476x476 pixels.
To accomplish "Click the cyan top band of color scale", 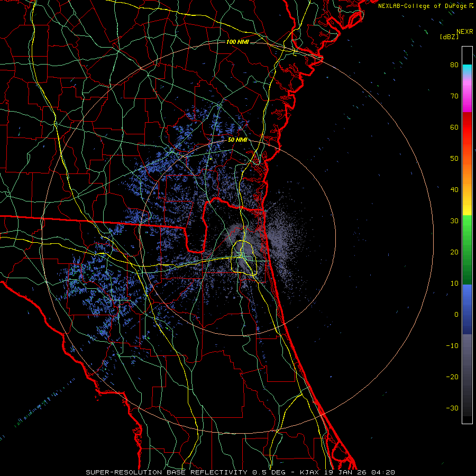I will 467,70.
